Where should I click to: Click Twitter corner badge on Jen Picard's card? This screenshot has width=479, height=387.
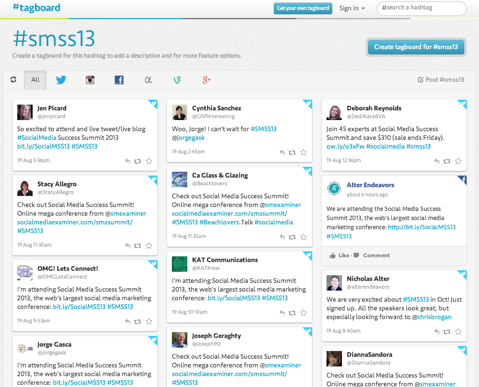coord(153,104)
